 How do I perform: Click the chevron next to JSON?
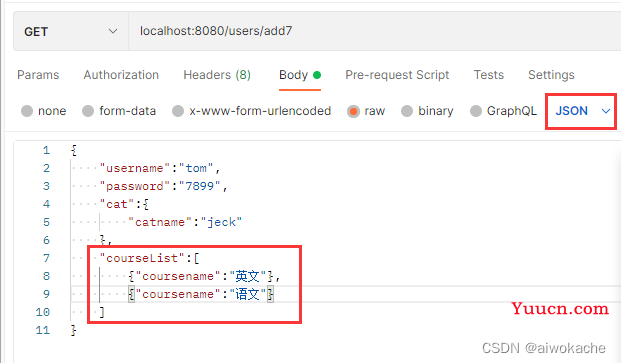(x=606, y=111)
